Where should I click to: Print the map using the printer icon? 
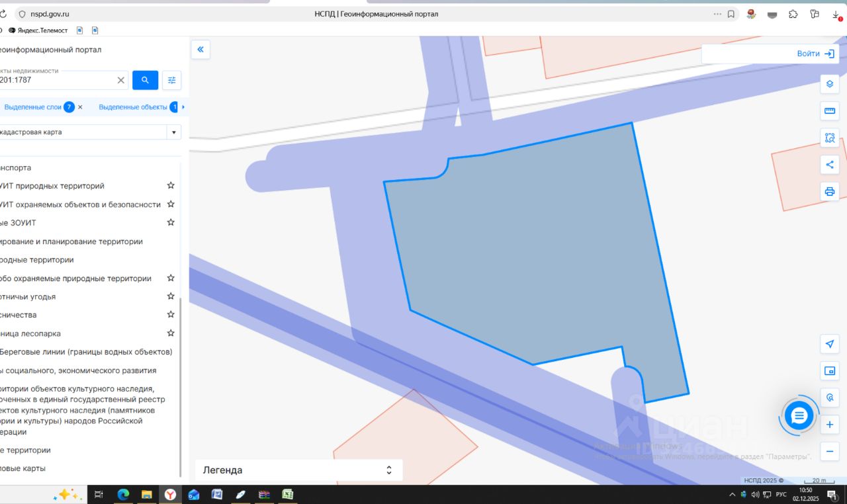coord(830,192)
